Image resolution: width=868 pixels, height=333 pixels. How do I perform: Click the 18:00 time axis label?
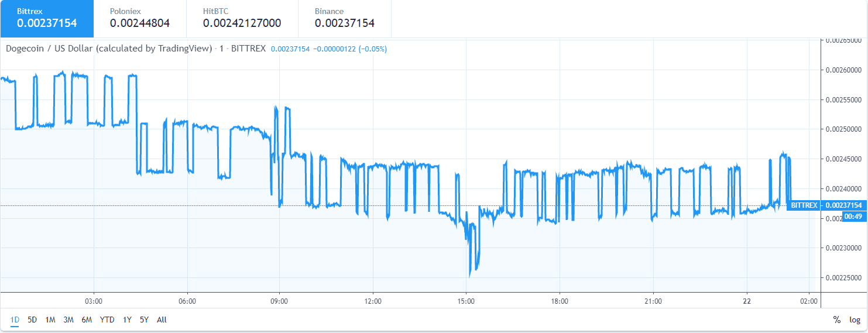560,301
